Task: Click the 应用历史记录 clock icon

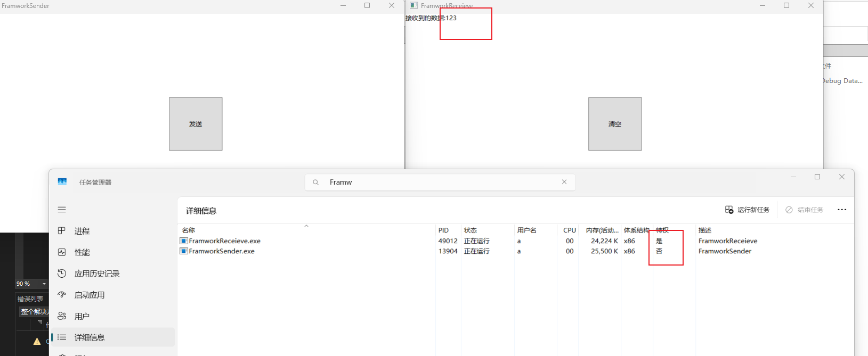Action: click(x=62, y=274)
